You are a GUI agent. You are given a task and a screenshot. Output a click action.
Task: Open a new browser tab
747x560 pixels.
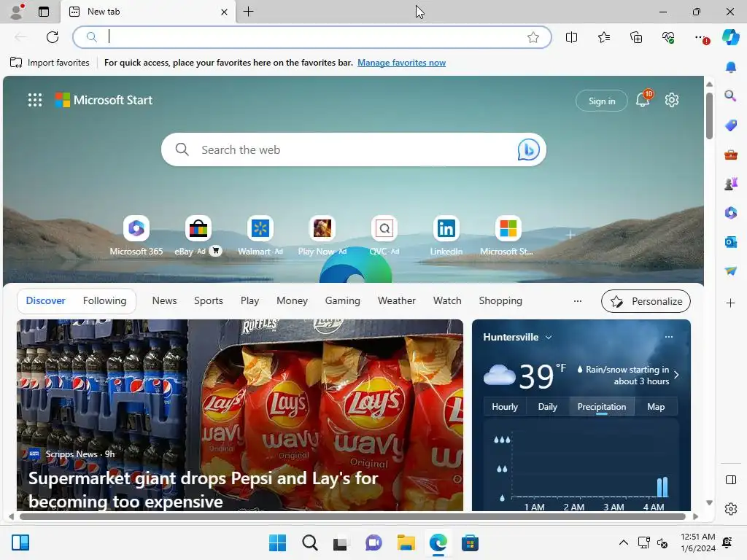click(x=248, y=12)
